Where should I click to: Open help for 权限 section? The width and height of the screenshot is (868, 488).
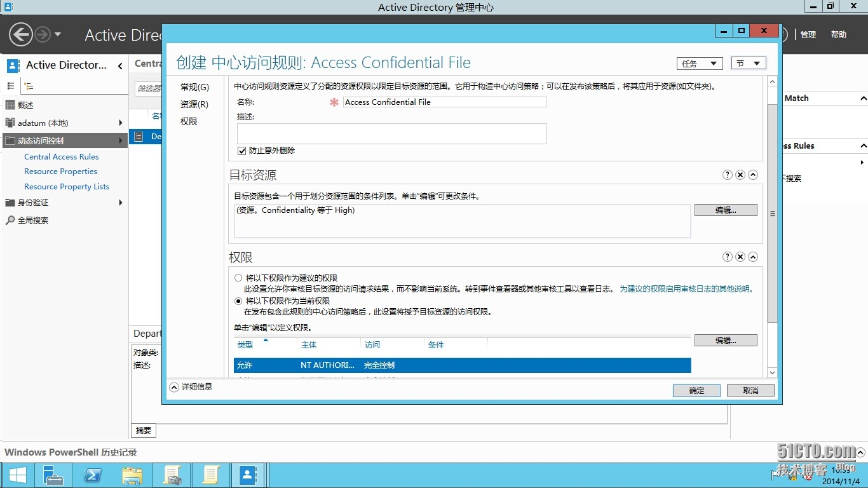click(728, 257)
